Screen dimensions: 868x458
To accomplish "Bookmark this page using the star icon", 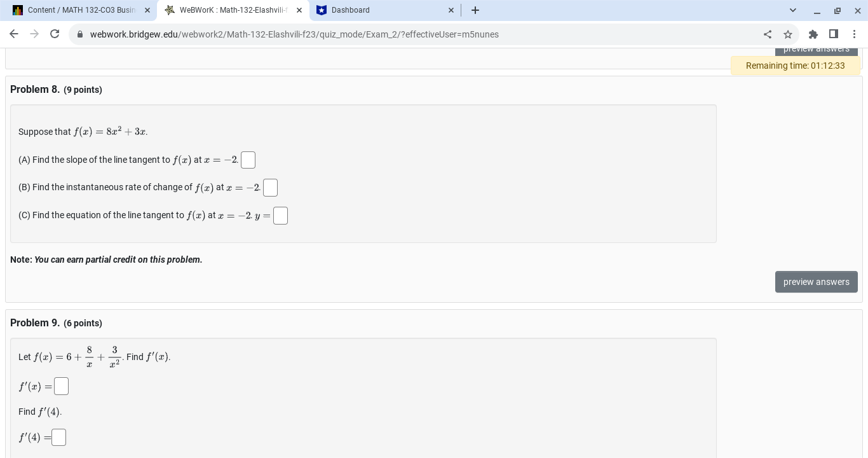I will 788,34.
